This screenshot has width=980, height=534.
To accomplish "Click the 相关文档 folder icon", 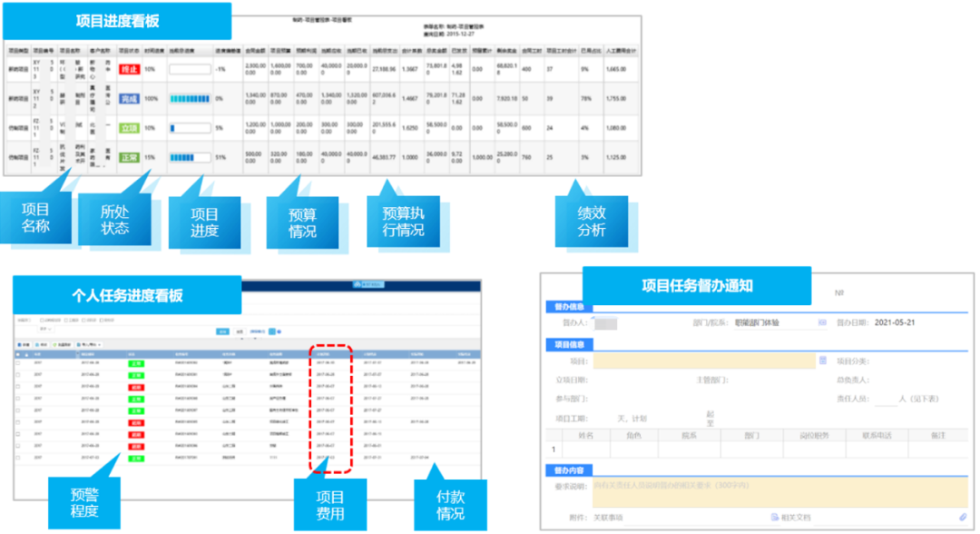I will [x=773, y=517].
